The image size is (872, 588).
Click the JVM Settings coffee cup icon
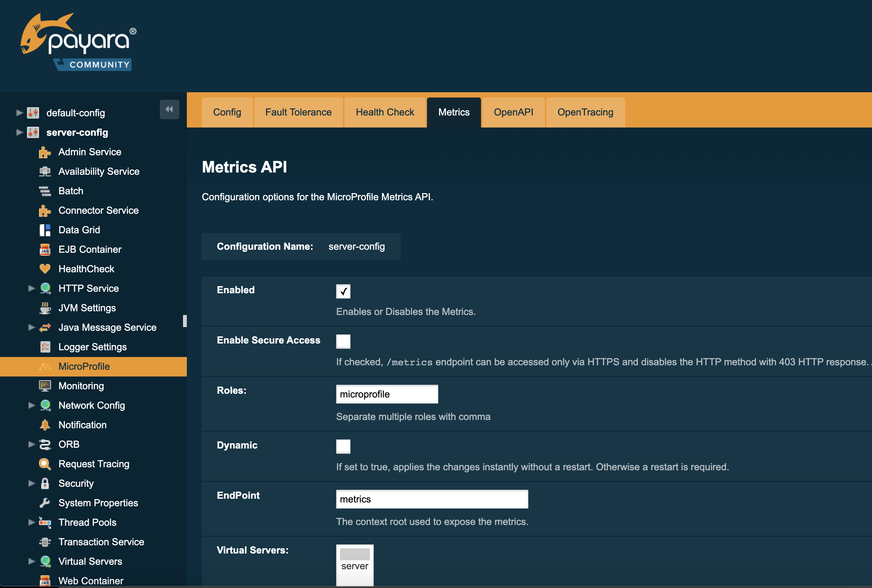(45, 308)
